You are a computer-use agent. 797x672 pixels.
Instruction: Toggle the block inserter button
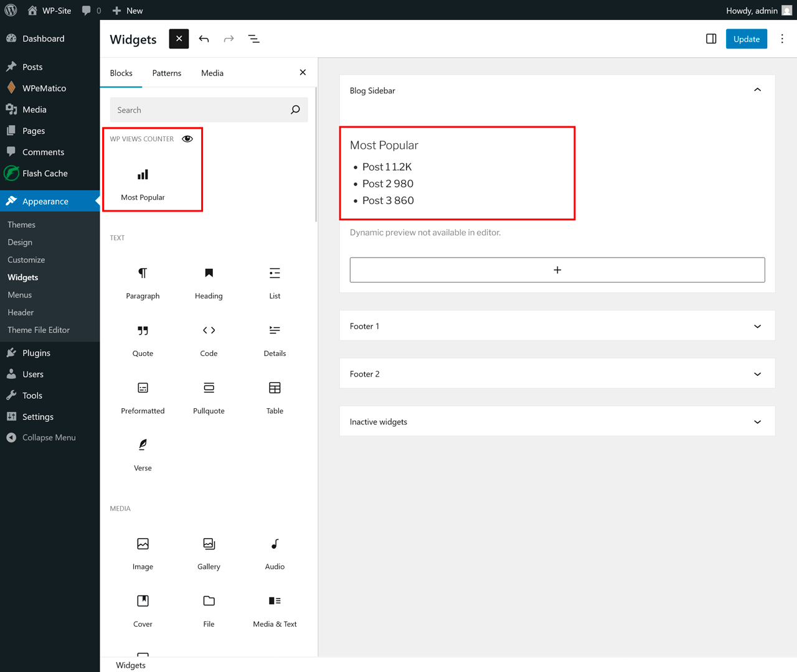coord(179,39)
